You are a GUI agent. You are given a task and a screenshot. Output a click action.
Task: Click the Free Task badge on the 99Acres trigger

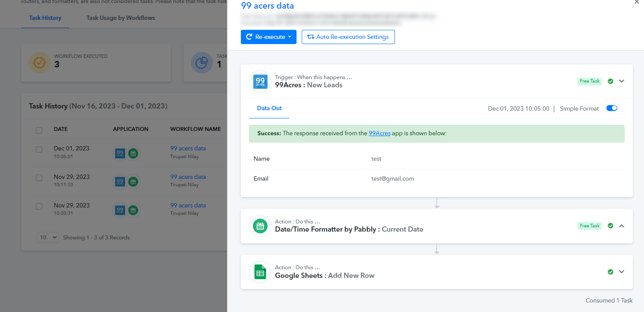(590, 81)
